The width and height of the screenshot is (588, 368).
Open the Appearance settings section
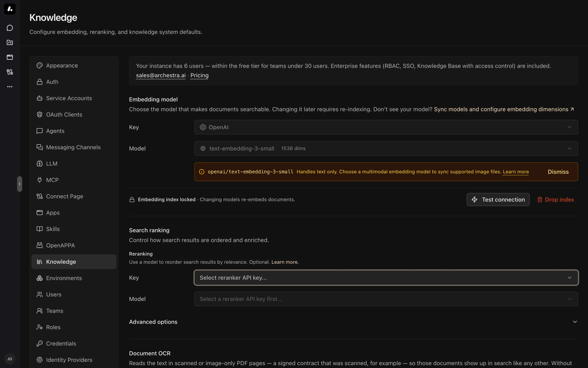[74, 65]
